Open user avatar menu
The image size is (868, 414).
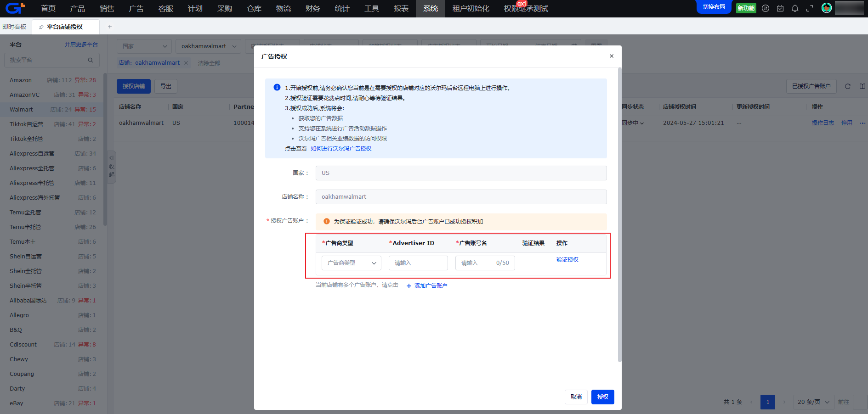827,8
